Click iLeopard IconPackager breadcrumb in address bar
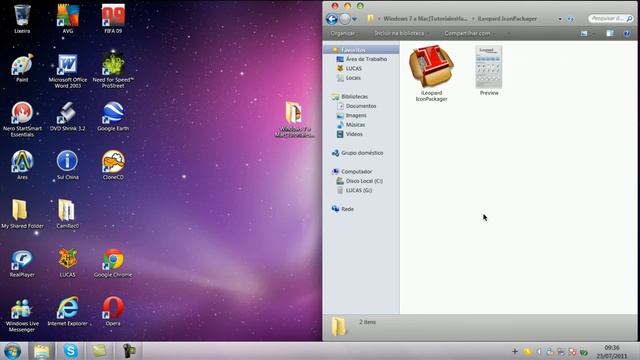Image resolution: width=640 pixels, height=360 pixels. [x=507, y=19]
